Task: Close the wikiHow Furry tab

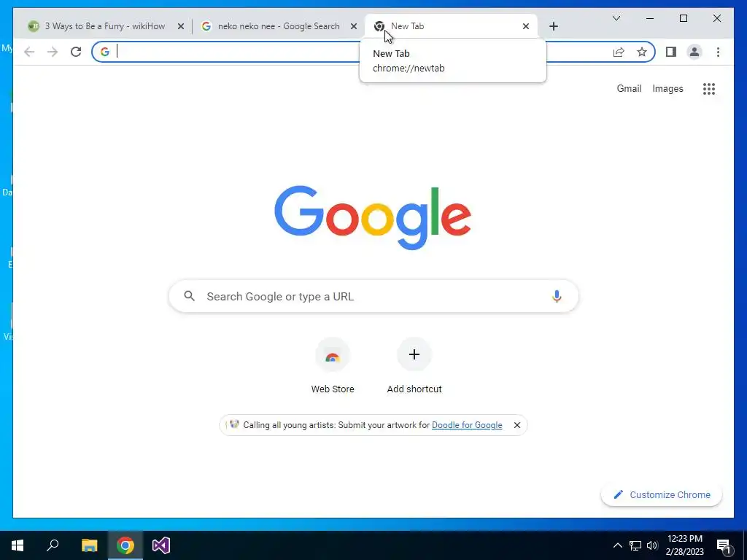Action: [181, 26]
